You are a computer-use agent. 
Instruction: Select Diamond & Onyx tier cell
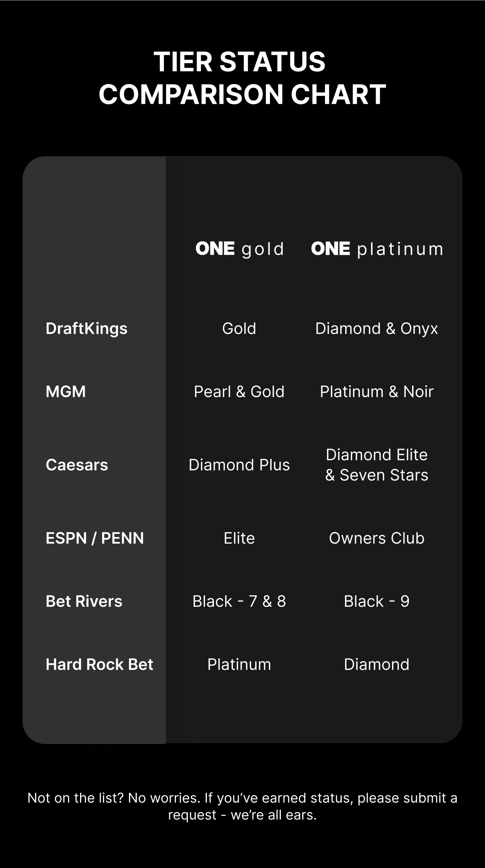click(377, 329)
